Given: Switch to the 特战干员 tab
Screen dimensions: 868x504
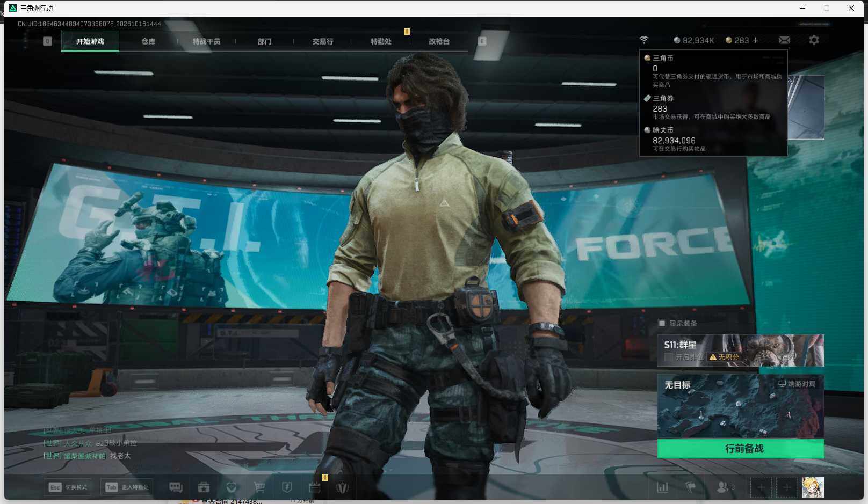Looking at the screenshot, I should tap(206, 41).
